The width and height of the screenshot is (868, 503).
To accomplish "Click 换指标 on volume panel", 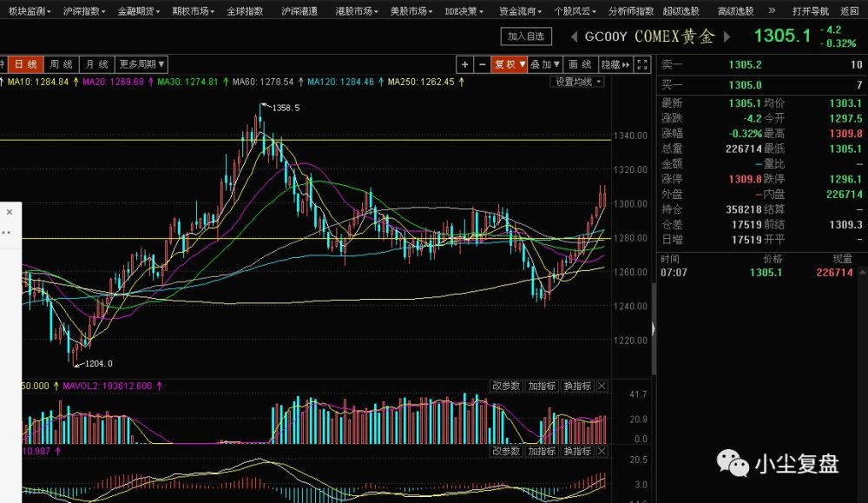I will click(577, 386).
